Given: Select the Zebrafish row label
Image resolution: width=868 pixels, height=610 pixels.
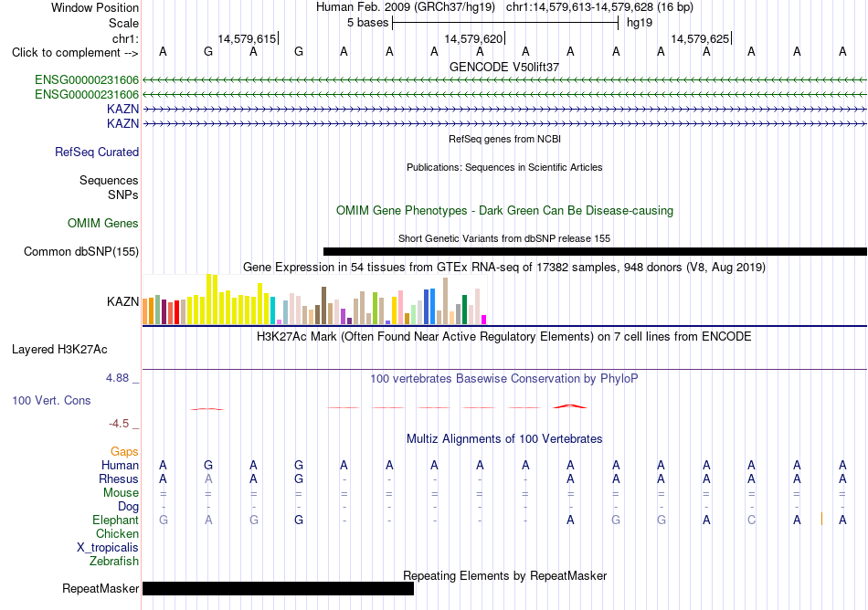Looking at the screenshot, I should pyautogui.click(x=114, y=562).
